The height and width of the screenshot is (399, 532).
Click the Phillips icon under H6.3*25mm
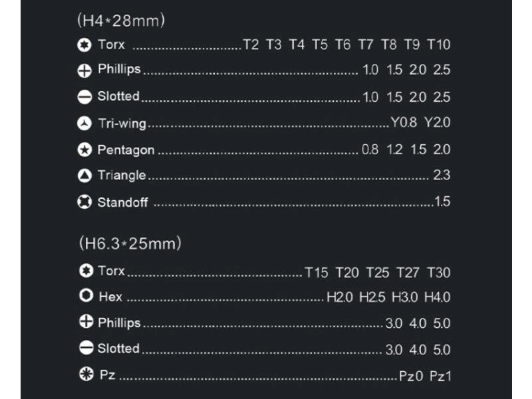(86, 321)
